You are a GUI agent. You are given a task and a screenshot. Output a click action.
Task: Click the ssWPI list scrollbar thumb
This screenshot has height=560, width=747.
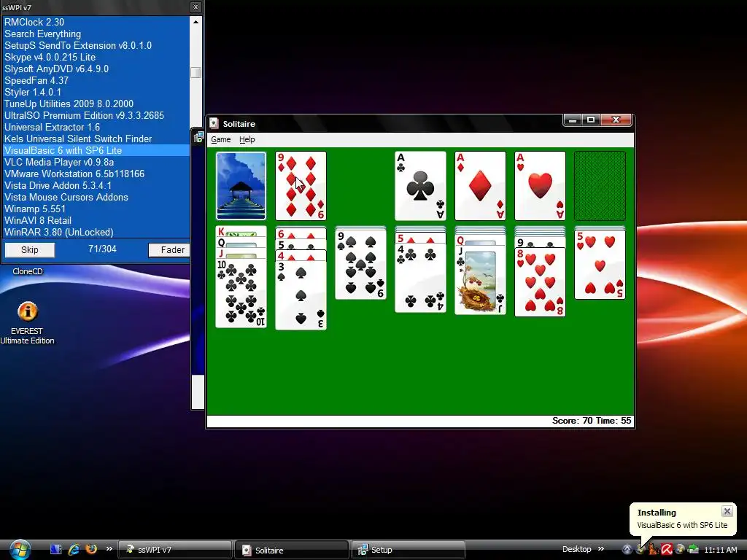[x=196, y=72]
